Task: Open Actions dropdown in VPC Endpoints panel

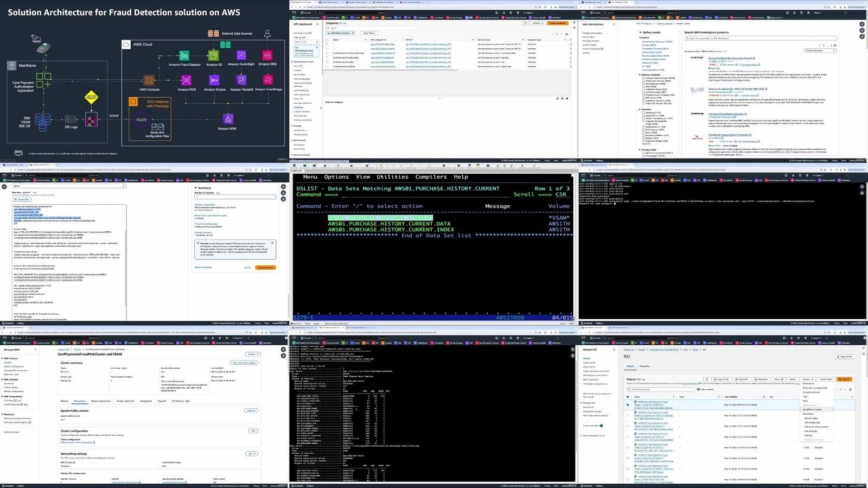Action: [537, 23]
